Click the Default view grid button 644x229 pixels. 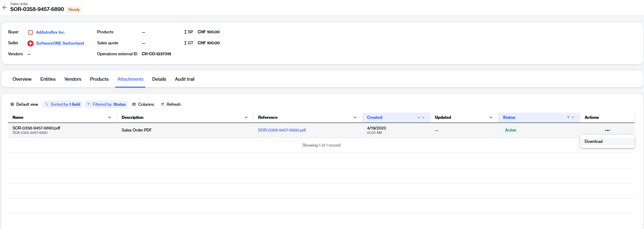pyautogui.click(x=24, y=104)
